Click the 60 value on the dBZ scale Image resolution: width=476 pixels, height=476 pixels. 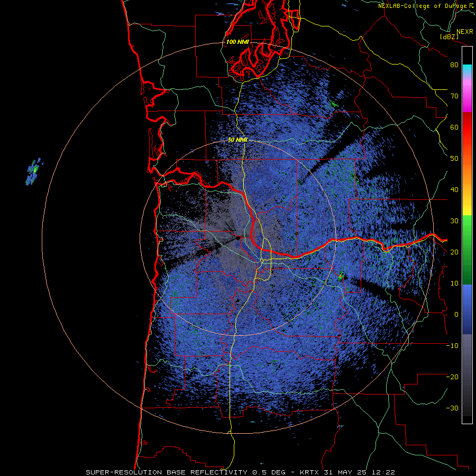click(x=454, y=127)
